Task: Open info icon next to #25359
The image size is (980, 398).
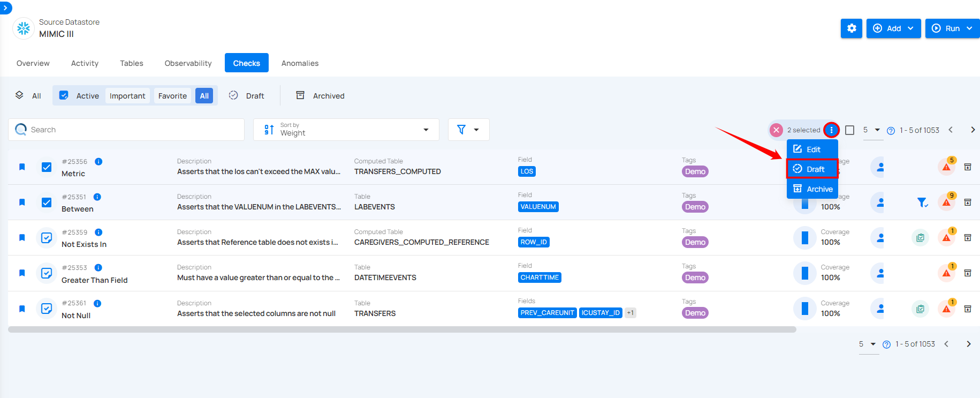Action: pos(98,232)
